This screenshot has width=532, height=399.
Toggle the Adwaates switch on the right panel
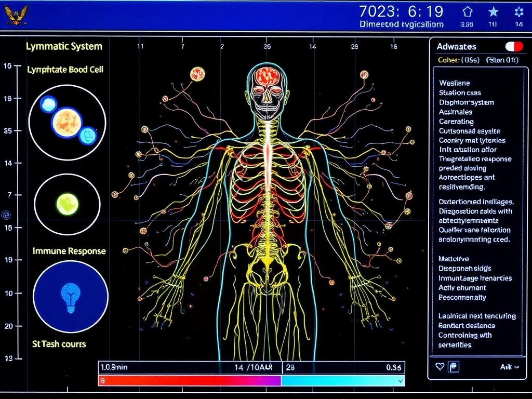click(x=514, y=46)
